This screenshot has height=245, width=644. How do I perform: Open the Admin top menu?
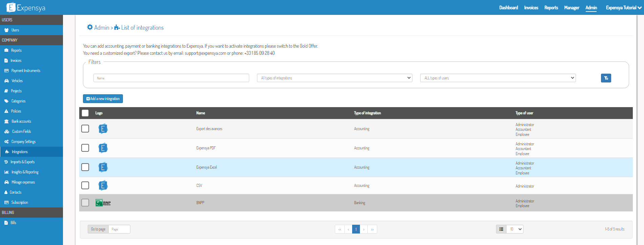point(591,7)
